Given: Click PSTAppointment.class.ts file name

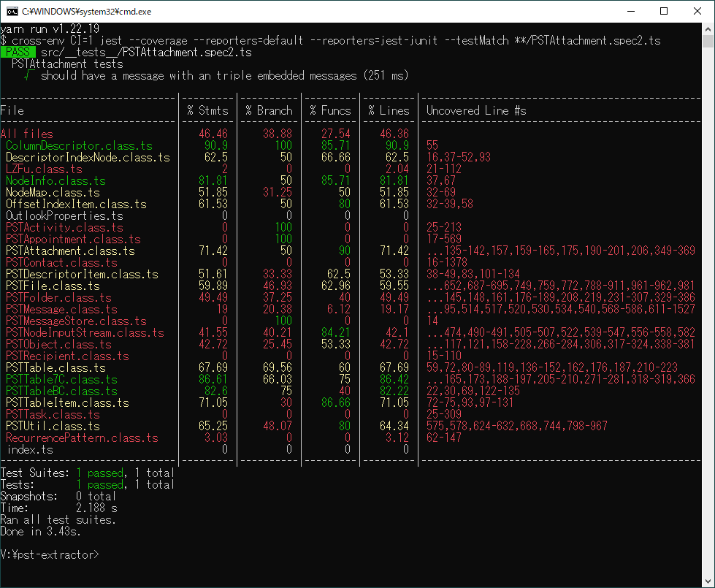Looking at the screenshot, I should [74, 239].
